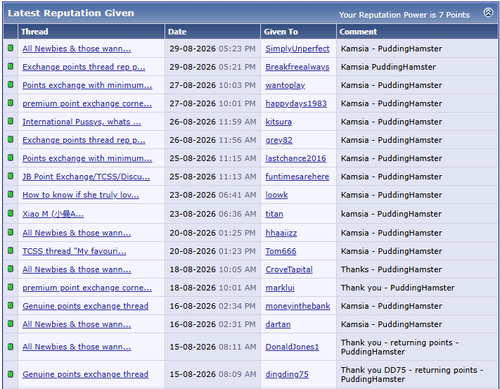The image size is (500, 389).
Task: View wantoplay user profile
Action: coord(285,85)
